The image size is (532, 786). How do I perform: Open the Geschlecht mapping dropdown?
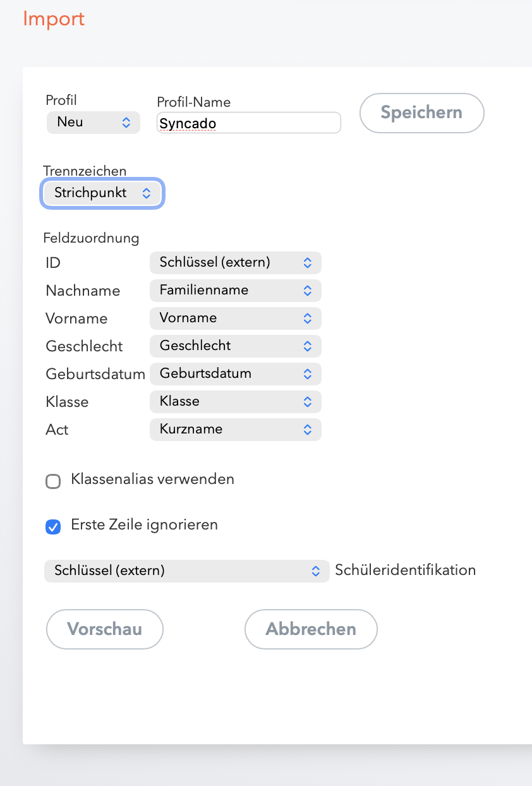tap(235, 346)
